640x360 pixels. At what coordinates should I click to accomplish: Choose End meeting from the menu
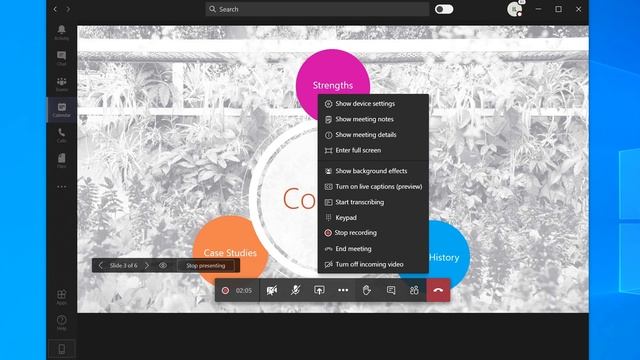coord(373,249)
